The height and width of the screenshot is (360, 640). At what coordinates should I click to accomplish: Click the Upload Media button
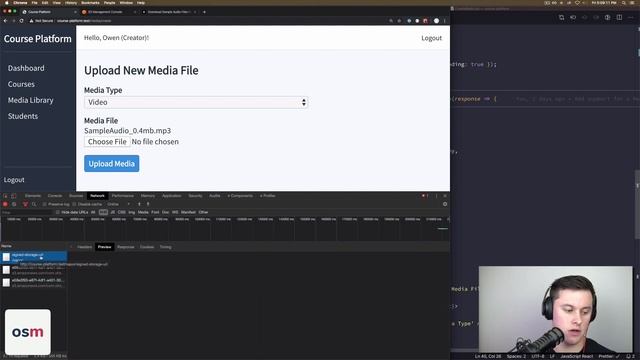(111, 164)
